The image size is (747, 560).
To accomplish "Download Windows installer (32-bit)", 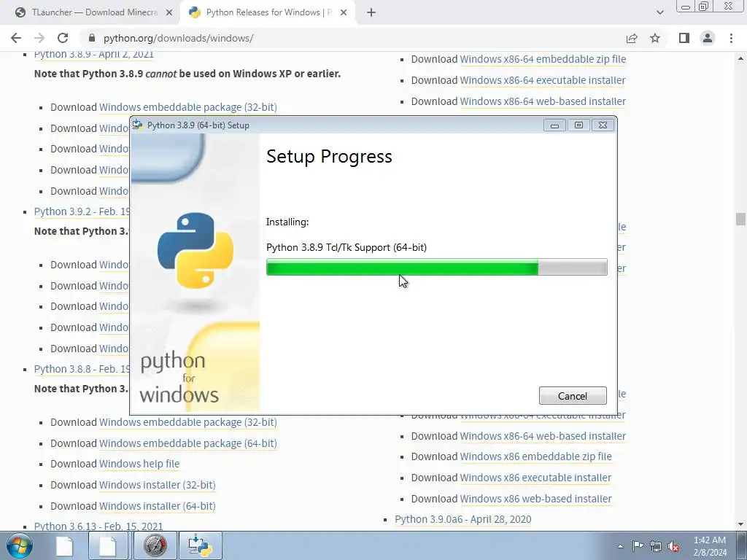I will [158, 485].
